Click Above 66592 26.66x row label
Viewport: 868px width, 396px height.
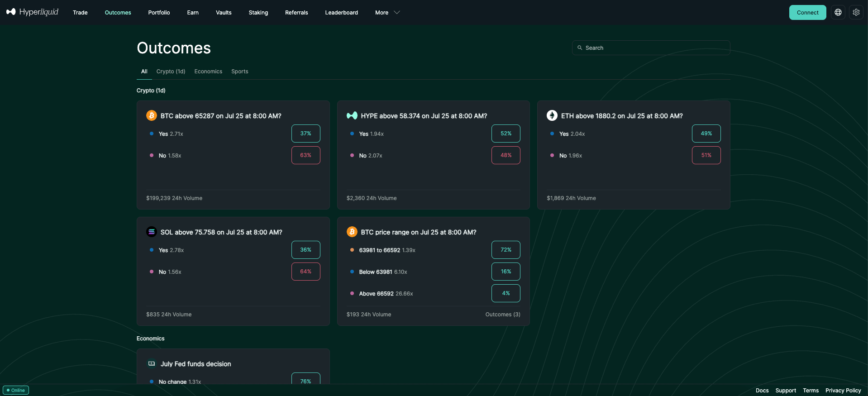[386, 294]
